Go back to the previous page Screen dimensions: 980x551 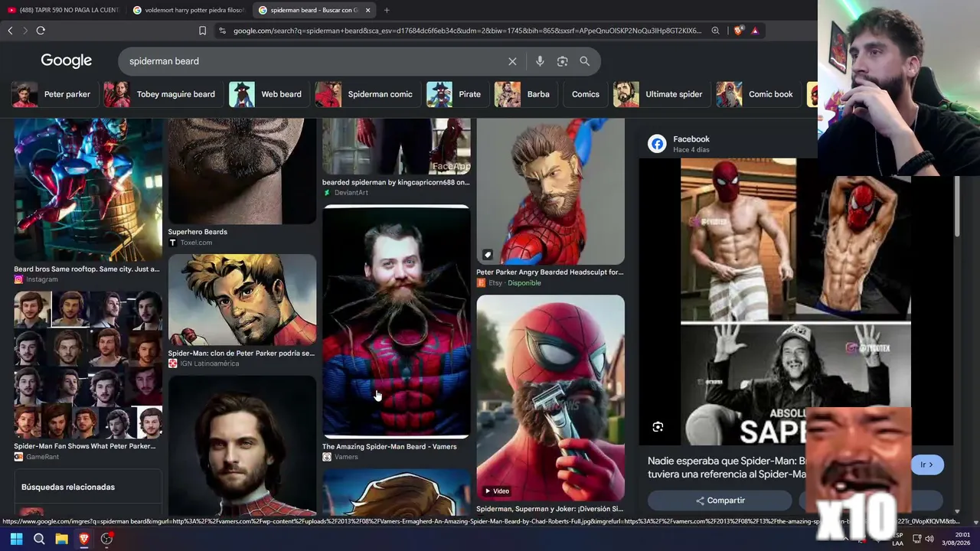pyautogui.click(x=10, y=31)
